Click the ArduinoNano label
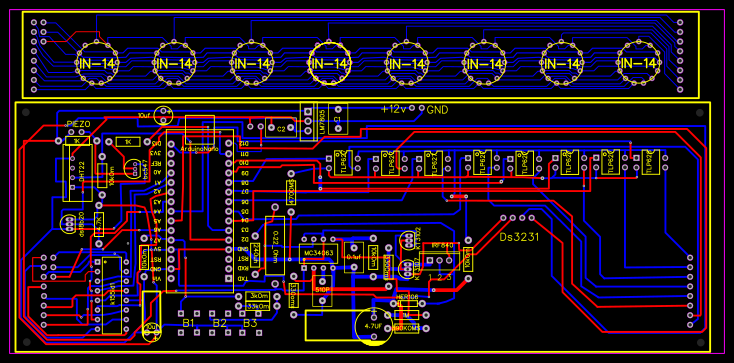Screen dimensions: 734x363 pos(200,148)
